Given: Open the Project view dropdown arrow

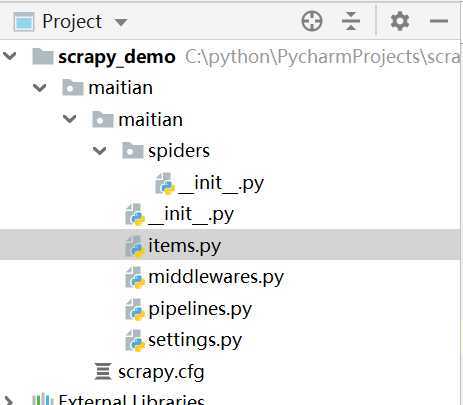Looking at the screenshot, I should (x=121, y=23).
